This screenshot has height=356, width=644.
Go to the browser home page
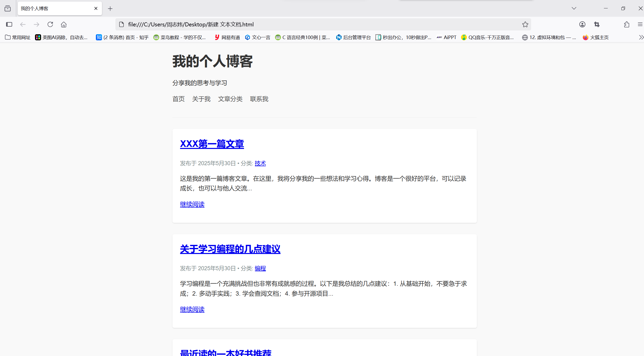pos(64,24)
